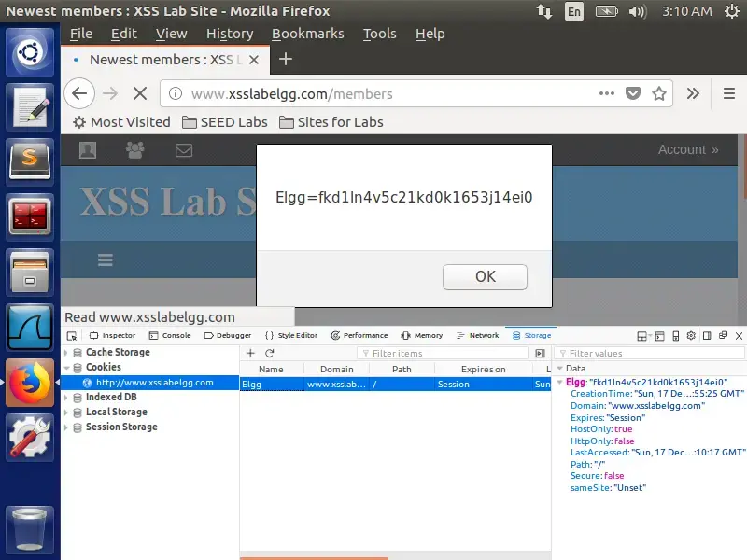Open the Help menu
Image resolution: width=747 pixels, height=560 pixels.
coord(430,34)
